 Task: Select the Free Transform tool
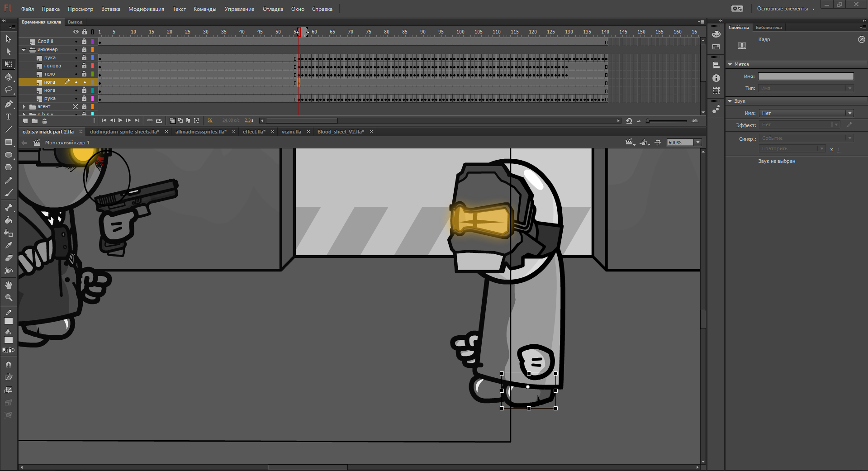tap(9, 64)
